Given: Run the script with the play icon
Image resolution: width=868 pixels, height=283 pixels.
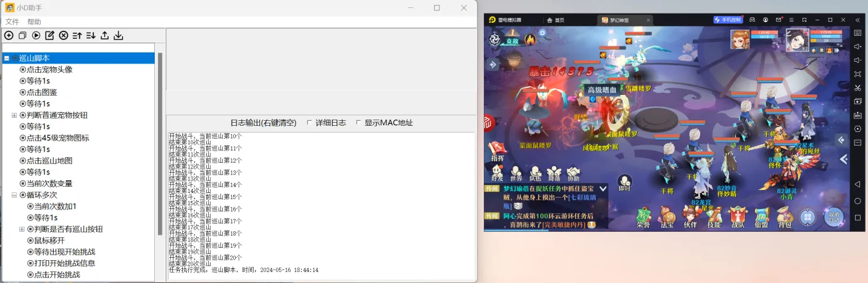Looking at the screenshot, I should [x=36, y=36].
